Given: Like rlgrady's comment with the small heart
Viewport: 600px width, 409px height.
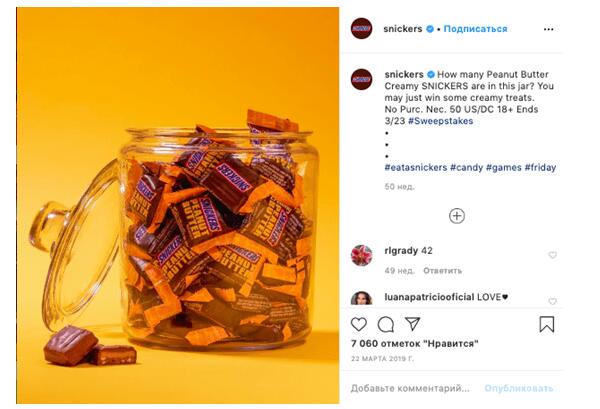Looking at the screenshot, I should 552,255.
